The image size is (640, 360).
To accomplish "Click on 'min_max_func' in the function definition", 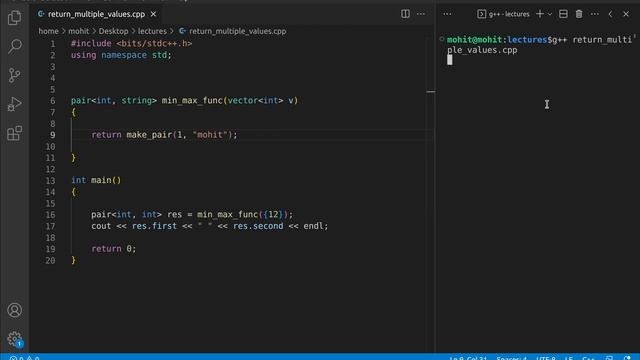I will click(x=192, y=101).
